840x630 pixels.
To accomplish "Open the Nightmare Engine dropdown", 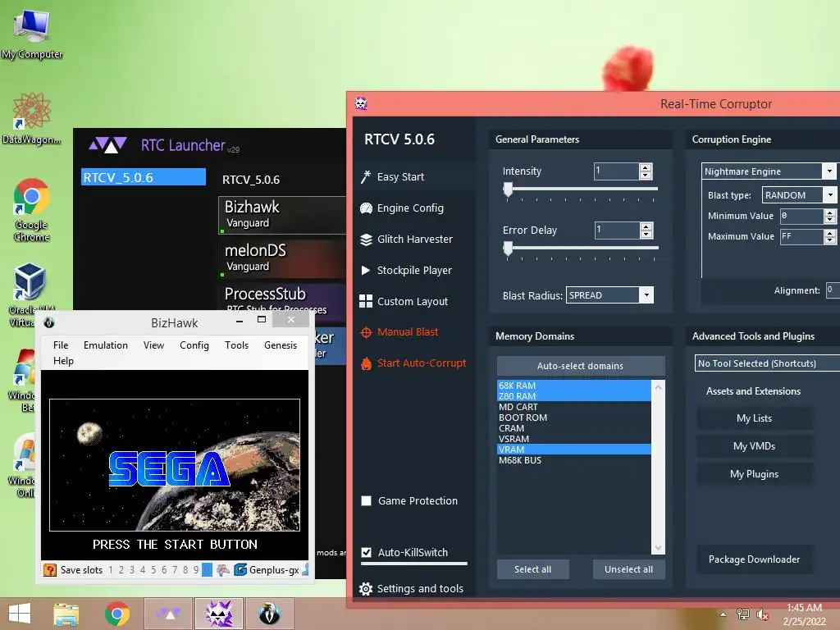I will click(829, 171).
